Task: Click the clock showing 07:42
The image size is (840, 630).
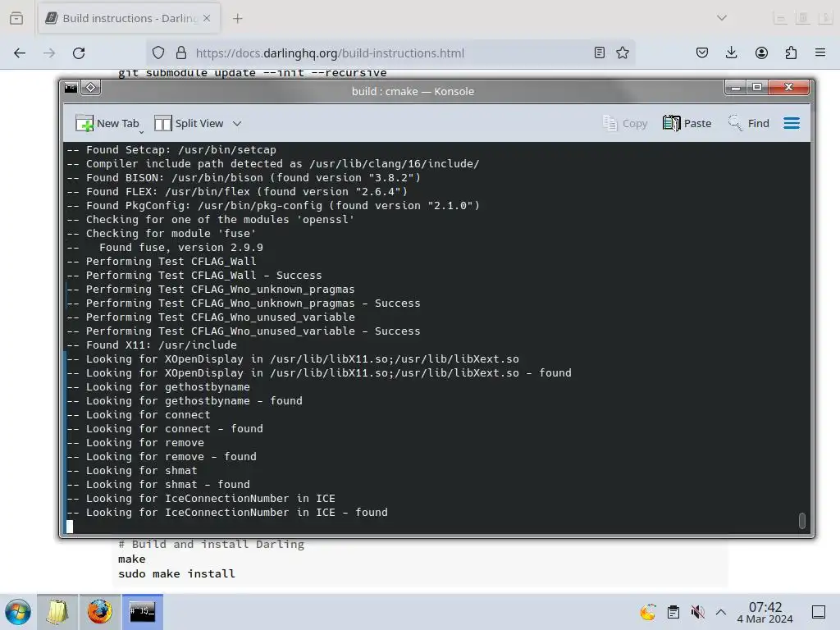Action: [x=765, y=612]
